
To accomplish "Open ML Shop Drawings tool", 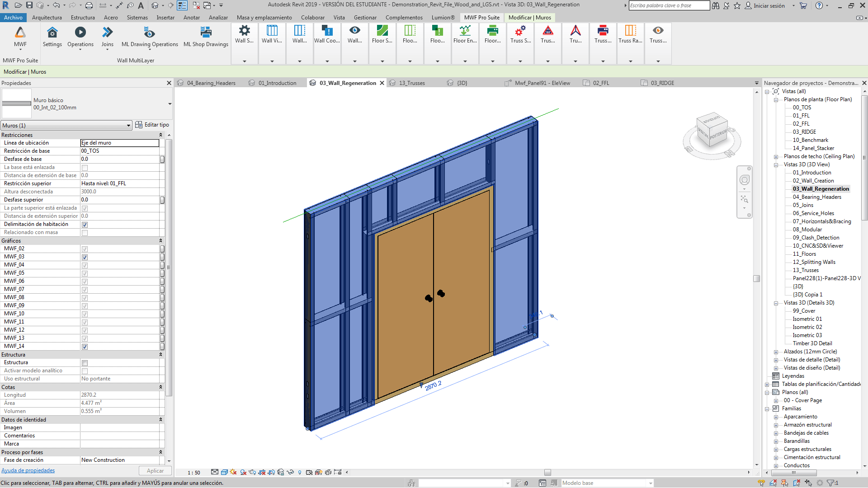I will (206, 37).
